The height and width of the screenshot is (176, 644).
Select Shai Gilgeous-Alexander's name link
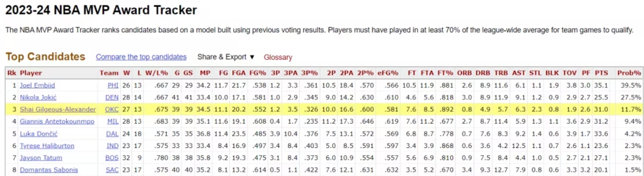click(58, 109)
